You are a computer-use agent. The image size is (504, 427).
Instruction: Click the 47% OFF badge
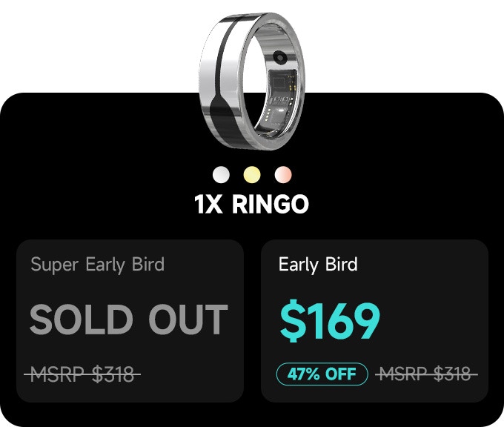point(322,374)
